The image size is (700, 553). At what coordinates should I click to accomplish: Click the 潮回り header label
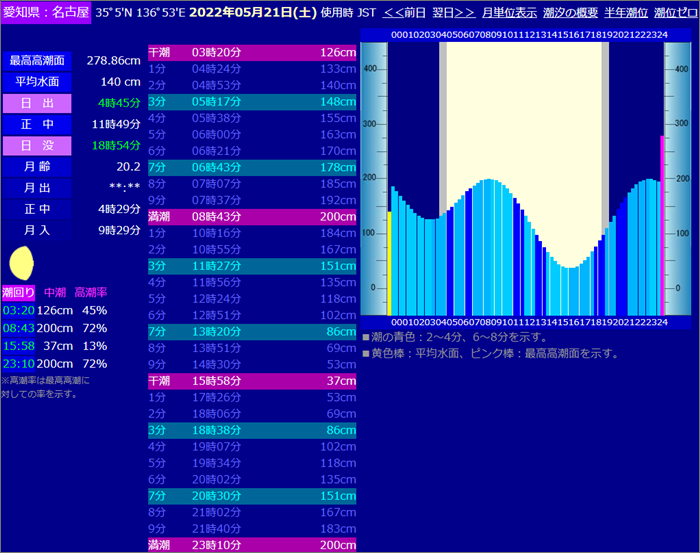coord(18,292)
